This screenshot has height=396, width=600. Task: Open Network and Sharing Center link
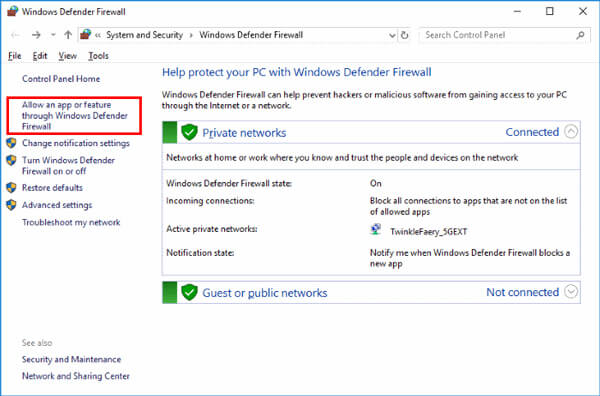(x=76, y=376)
